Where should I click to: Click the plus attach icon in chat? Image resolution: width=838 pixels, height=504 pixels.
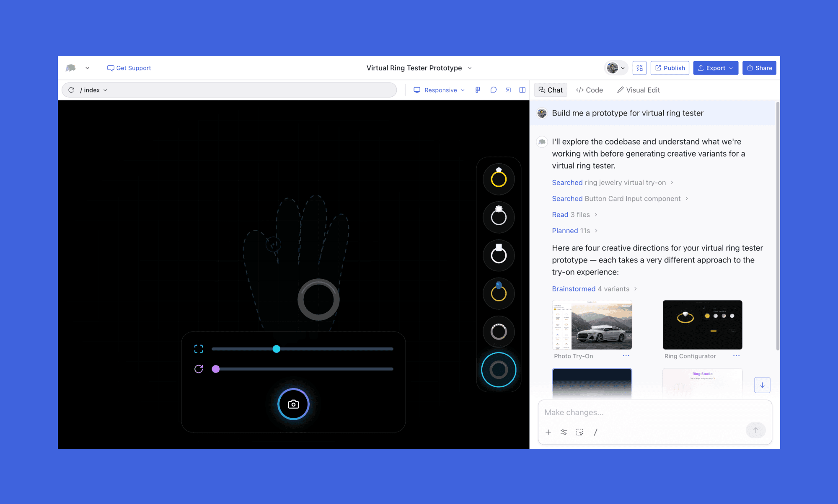[548, 432]
